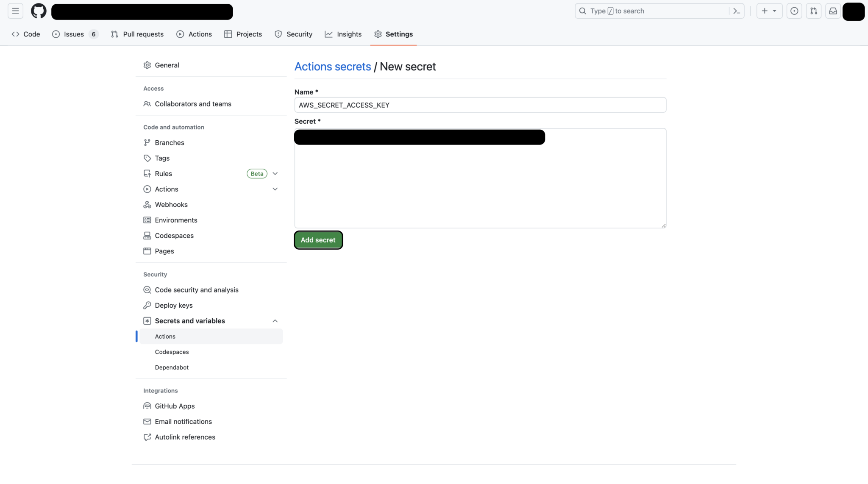
Task: Collapse the Secrets and variables section
Action: tap(275, 321)
